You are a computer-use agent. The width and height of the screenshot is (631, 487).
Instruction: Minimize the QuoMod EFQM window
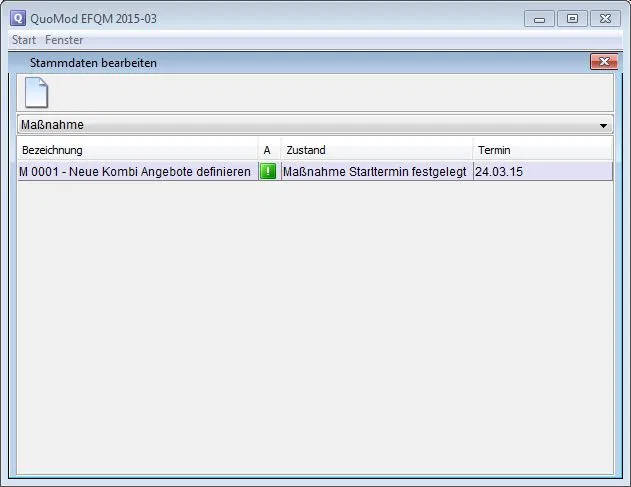[x=540, y=18]
